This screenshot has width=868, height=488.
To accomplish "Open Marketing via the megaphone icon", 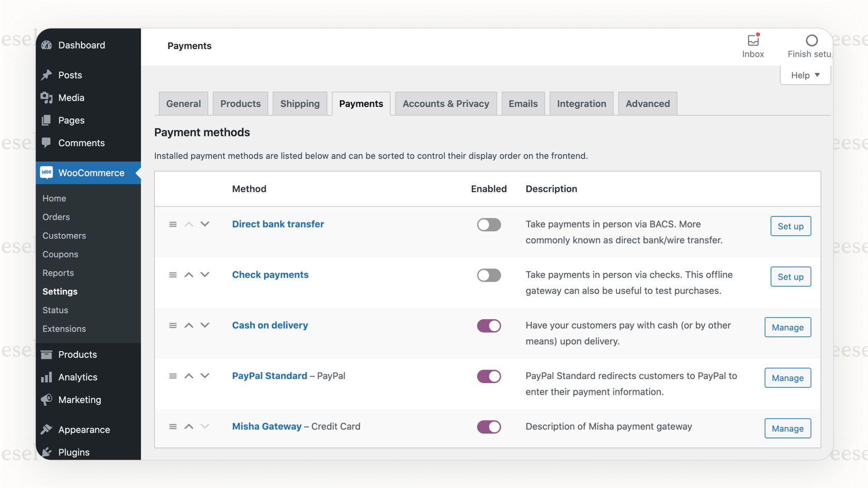I will [x=47, y=400].
